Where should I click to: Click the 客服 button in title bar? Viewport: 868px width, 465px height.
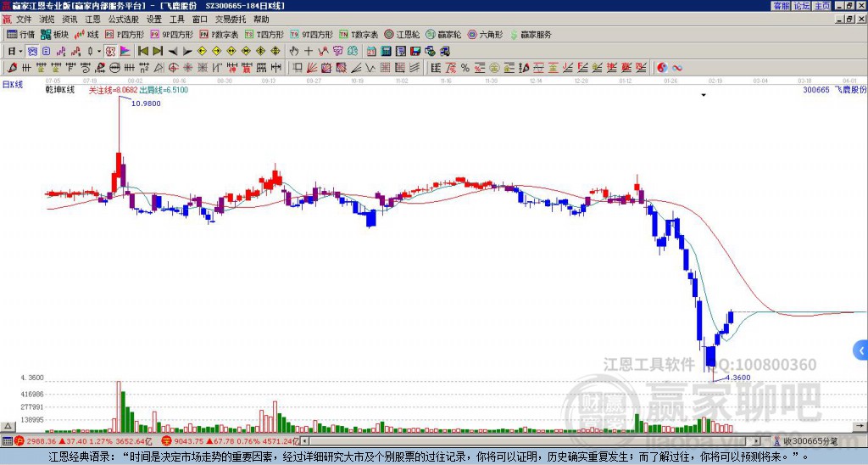[781, 6]
